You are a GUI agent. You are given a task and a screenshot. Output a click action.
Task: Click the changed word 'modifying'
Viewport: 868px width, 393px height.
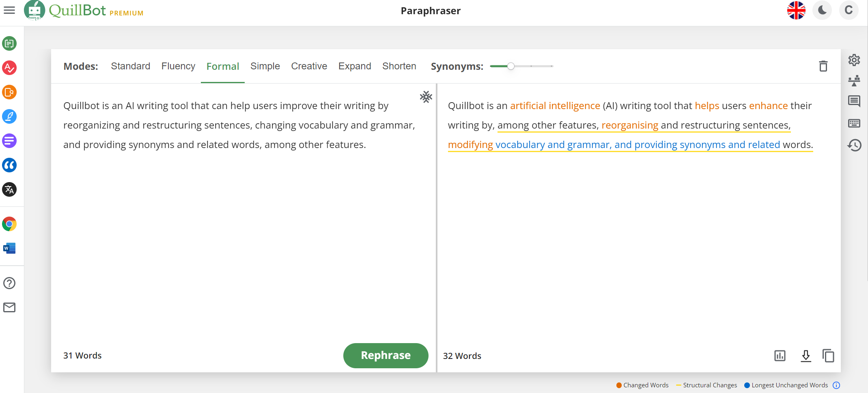point(470,145)
